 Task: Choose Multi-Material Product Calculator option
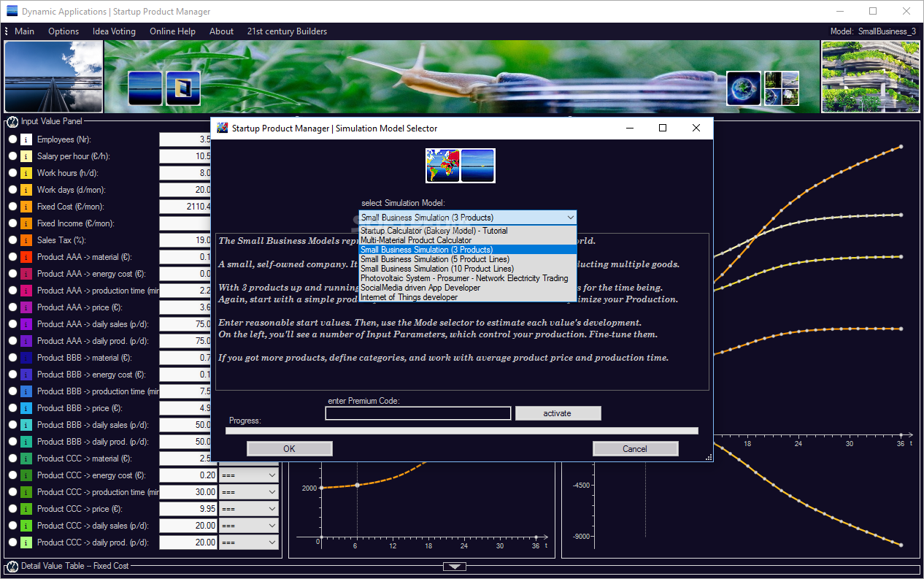(468, 240)
